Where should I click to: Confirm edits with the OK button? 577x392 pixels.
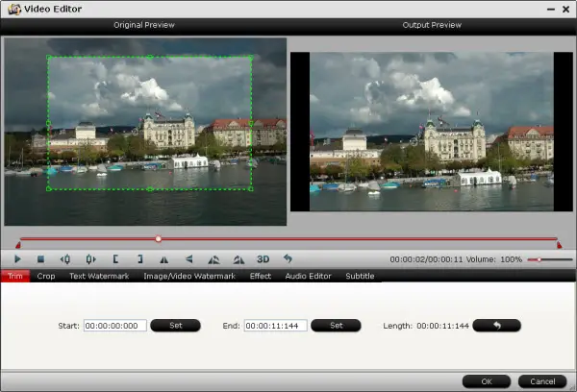(x=486, y=381)
